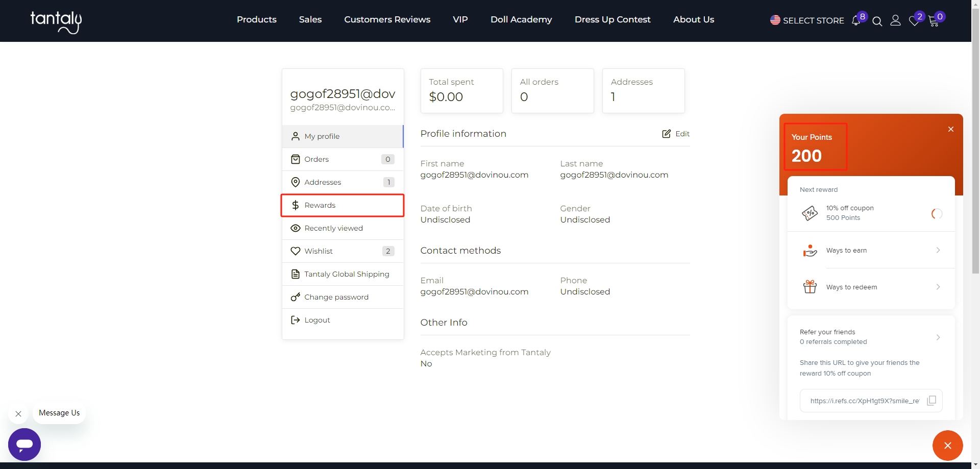Screen dimensions: 980x469
Task: Click the Orders count badge 0
Action: [x=388, y=159]
